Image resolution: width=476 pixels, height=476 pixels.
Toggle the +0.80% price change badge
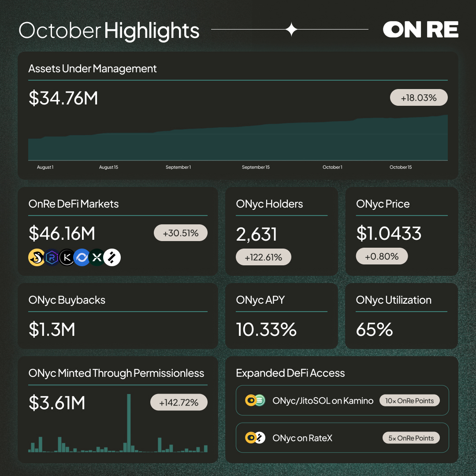[382, 256]
